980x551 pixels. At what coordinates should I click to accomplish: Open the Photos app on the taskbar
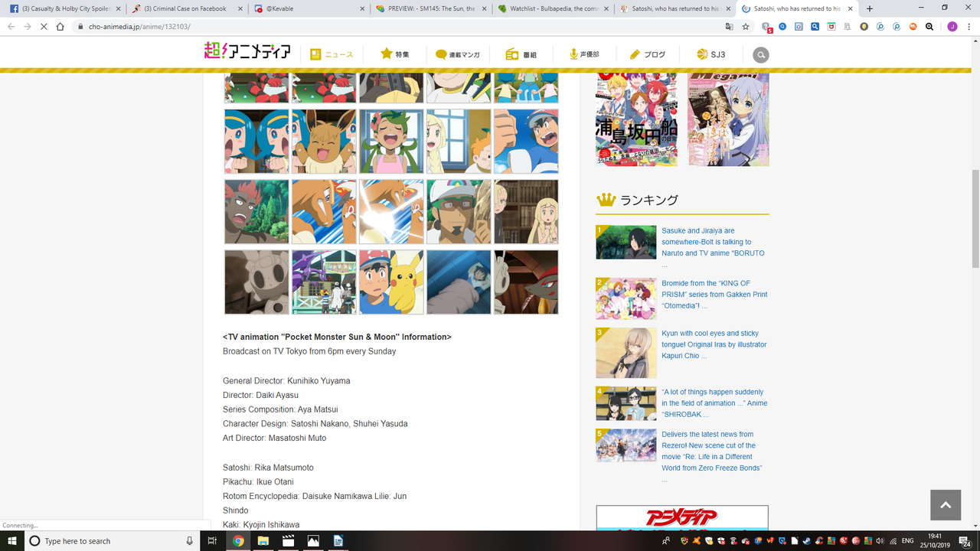coord(313,540)
